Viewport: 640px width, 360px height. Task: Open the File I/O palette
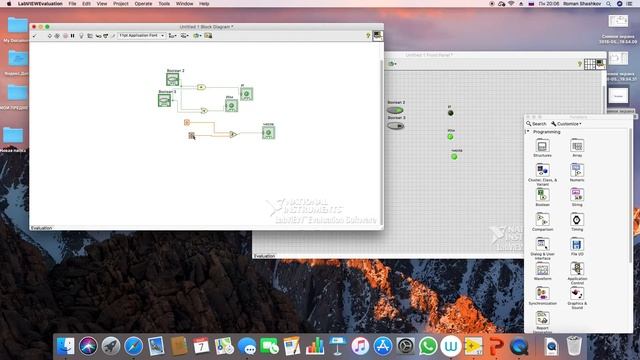tap(577, 244)
